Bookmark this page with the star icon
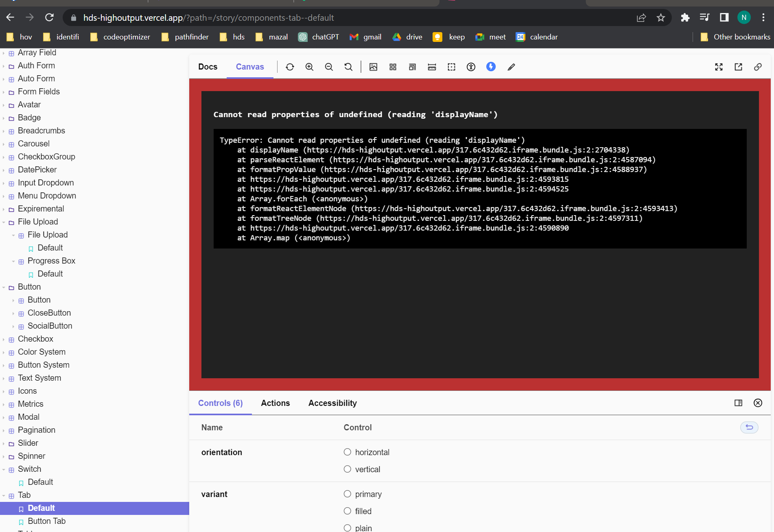Viewport: 774px width, 532px height. tap(661, 17)
